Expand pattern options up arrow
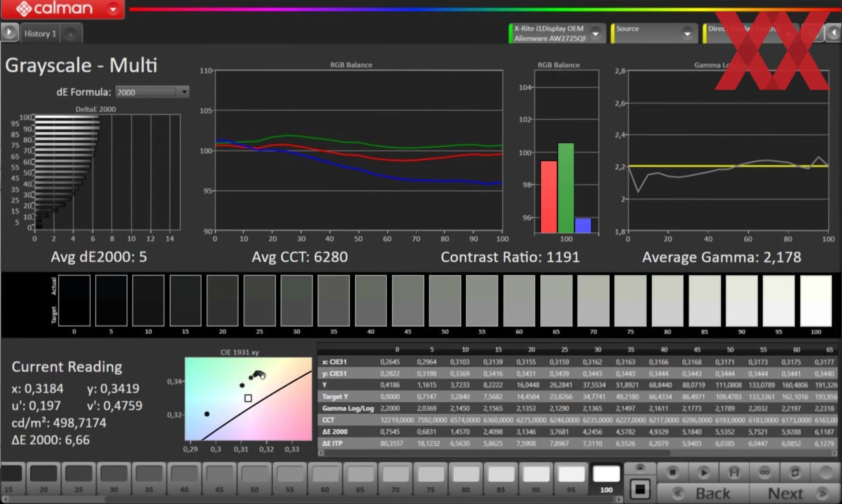 point(640,468)
